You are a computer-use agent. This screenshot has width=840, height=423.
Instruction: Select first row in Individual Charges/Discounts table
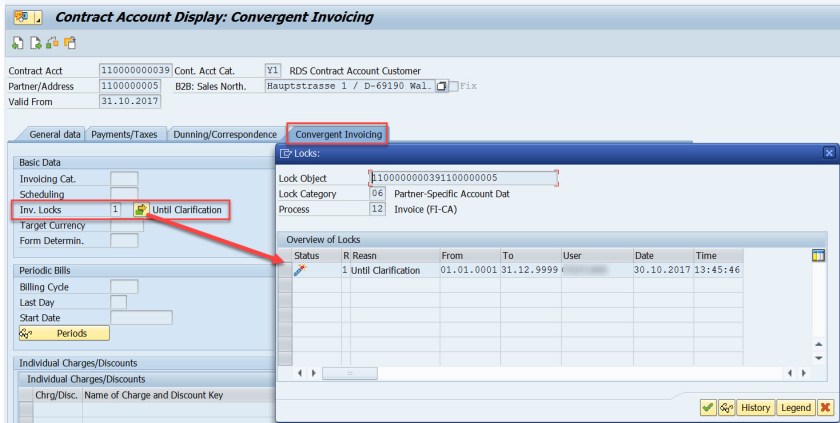tap(25, 410)
